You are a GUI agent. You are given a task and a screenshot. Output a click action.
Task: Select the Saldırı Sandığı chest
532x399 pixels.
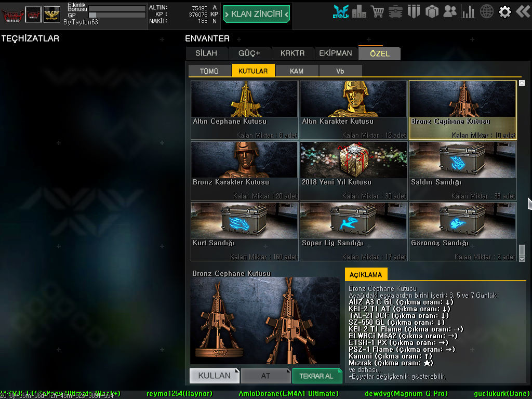(x=463, y=170)
